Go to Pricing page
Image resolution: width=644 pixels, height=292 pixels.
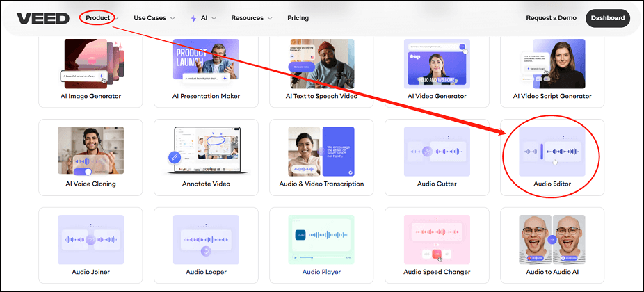click(x=298, y=18)
